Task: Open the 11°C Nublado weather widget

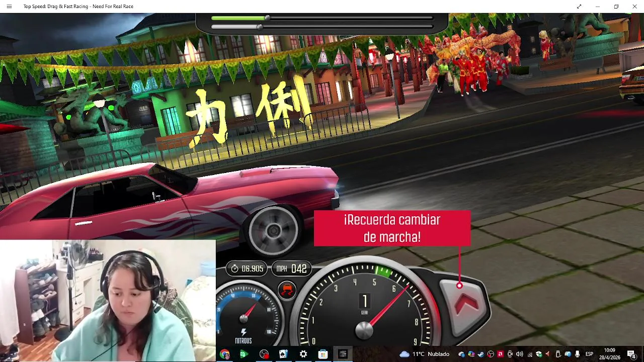Action: 424,354
